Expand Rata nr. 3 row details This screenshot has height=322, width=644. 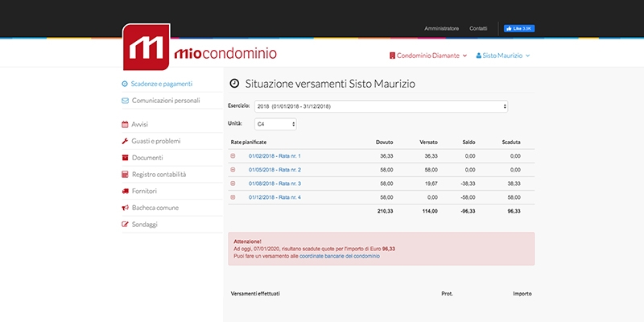[x=233, y=184]
